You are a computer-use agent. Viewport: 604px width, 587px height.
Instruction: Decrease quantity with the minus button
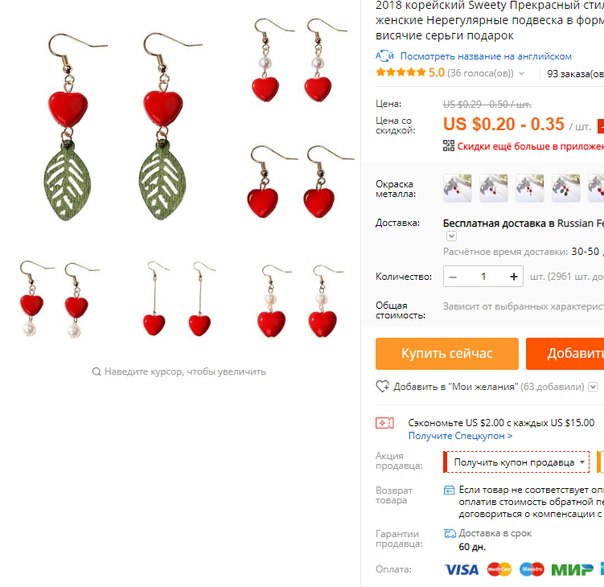(453, 277)
